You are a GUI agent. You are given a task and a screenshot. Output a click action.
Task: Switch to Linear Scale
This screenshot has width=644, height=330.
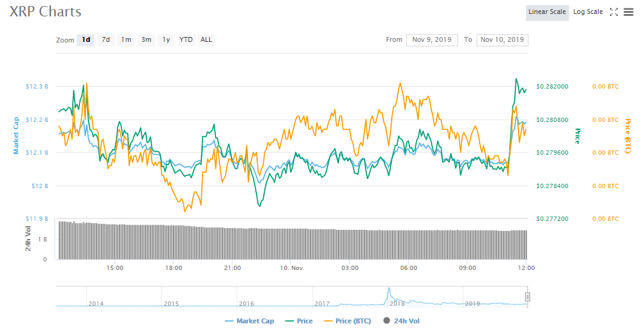click(547, 12)
